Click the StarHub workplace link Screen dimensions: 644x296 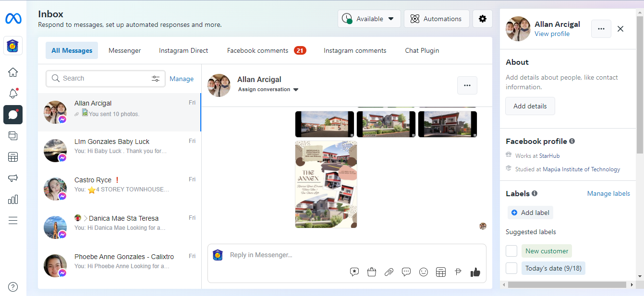pos(549,155)
